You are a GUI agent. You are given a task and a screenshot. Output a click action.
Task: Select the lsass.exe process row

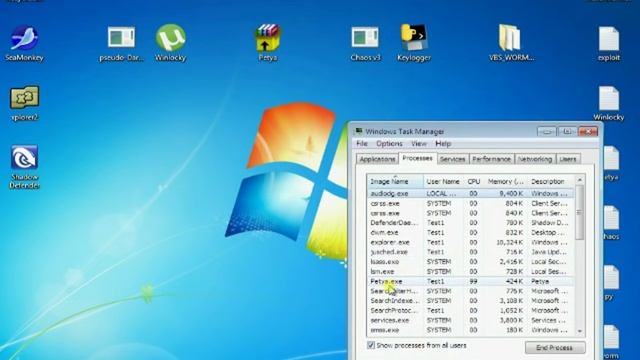[x=471, y=262]
